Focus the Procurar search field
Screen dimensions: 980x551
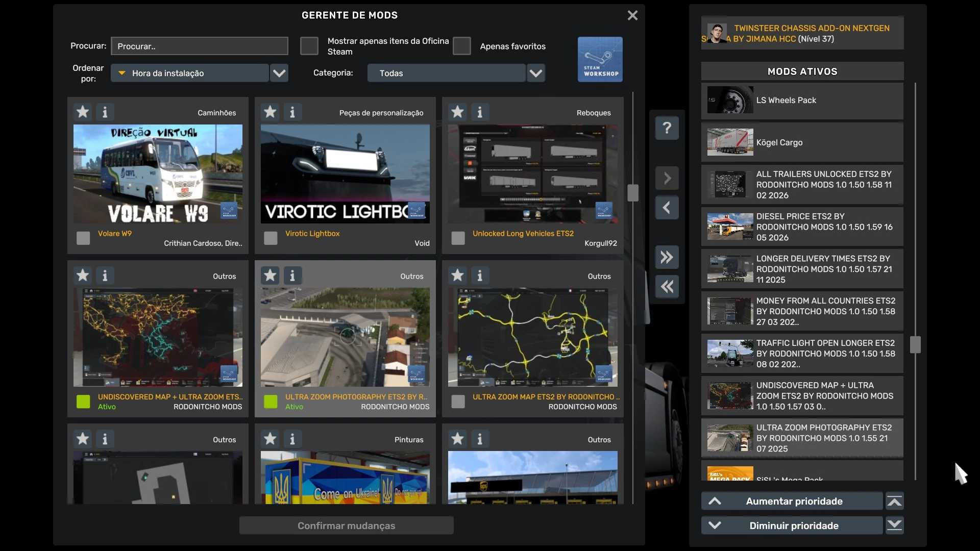pyautogui.click(x=200, y=46)
